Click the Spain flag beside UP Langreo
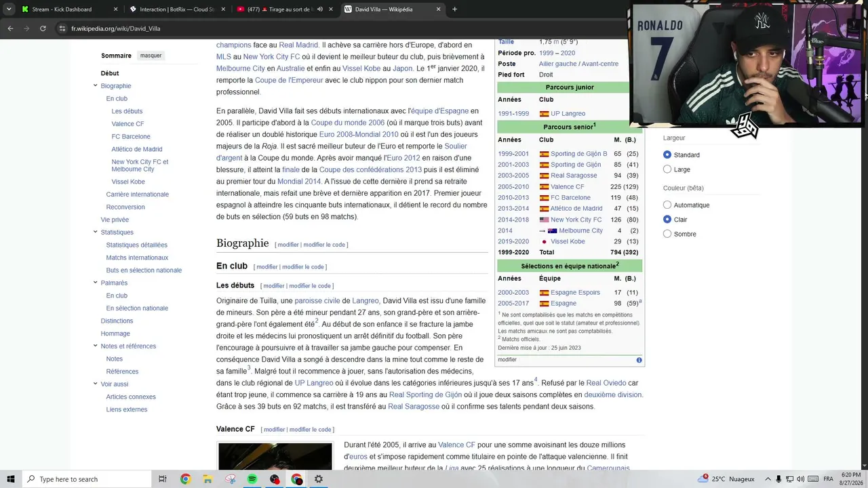868x488 pixels. 544,114
